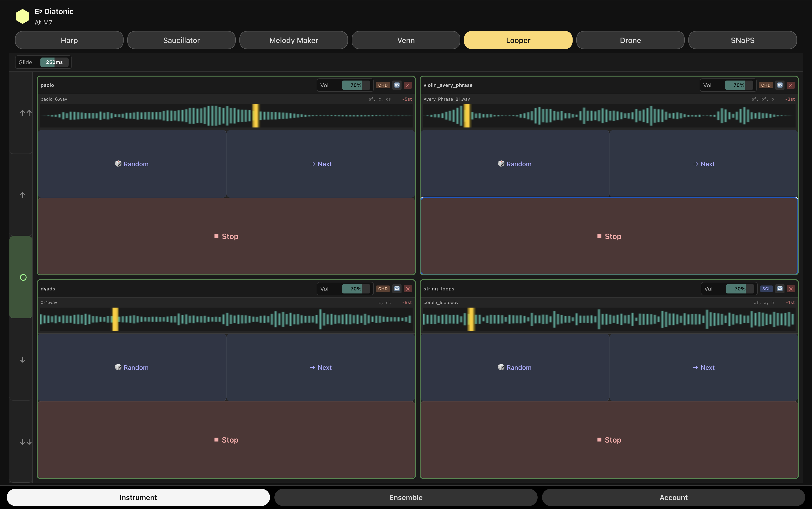The width and height of the screenshot is (812, 509).
Task: Trigger Next sample on string_loops
Action: pyautogui.click(x=703, y=367)
